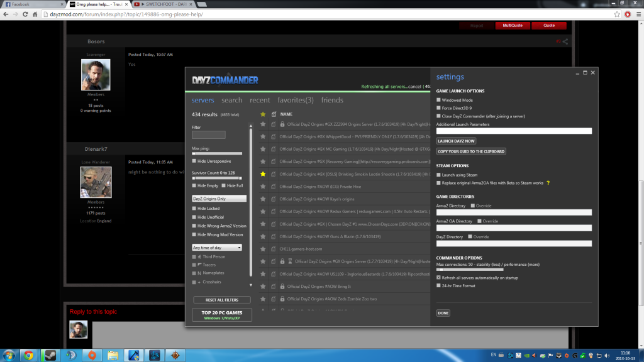
Task: Open the DayZ Origins Only mod dropdown
Action: (x=219, y=199)
